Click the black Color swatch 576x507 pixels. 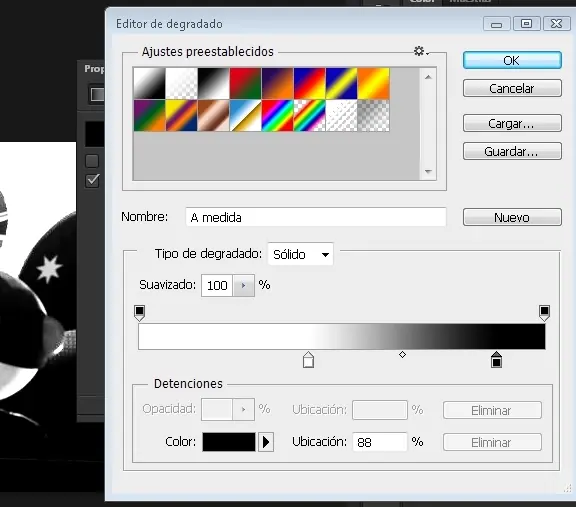(229, 442)
